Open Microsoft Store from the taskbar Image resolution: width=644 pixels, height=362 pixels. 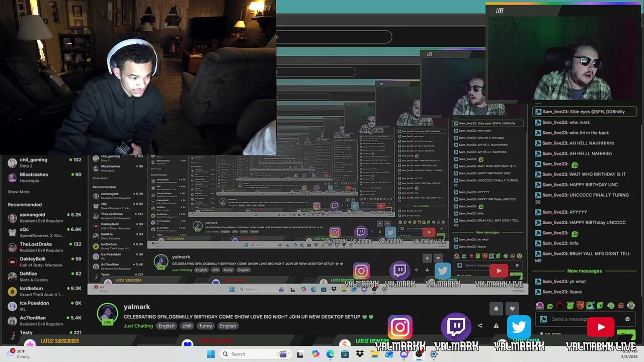(x=345, y=354)
